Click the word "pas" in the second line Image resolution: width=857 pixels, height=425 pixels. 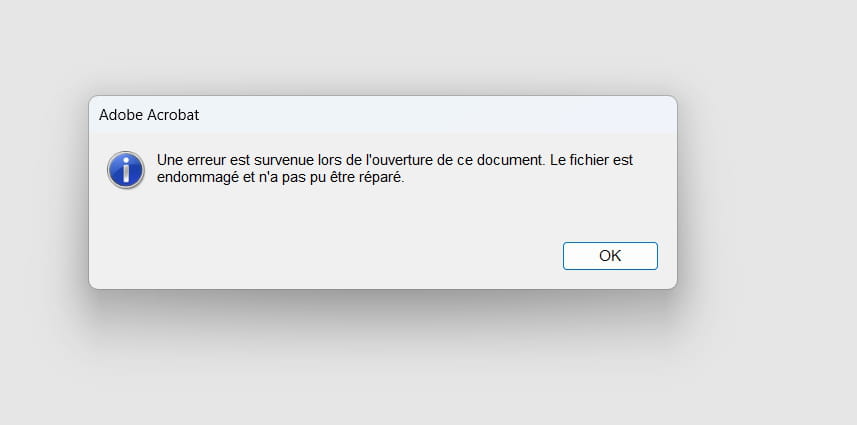pyautogui.click(x=283, y=179)
